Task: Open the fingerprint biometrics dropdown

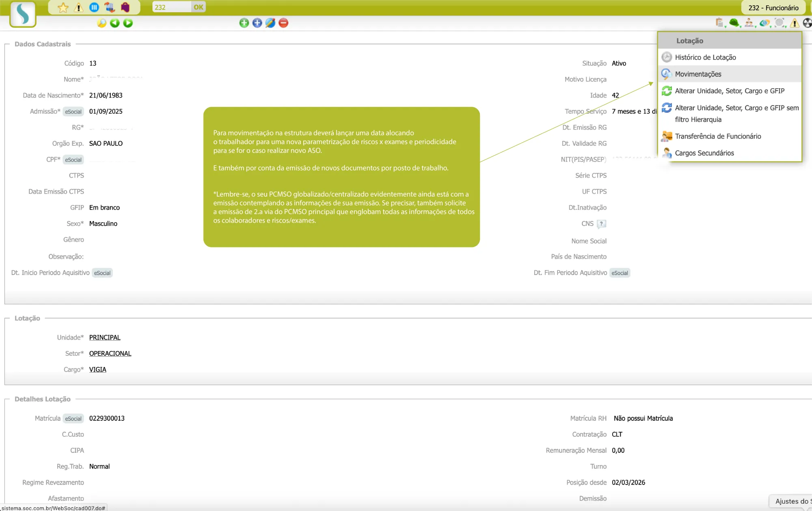Action: point(779,23)
